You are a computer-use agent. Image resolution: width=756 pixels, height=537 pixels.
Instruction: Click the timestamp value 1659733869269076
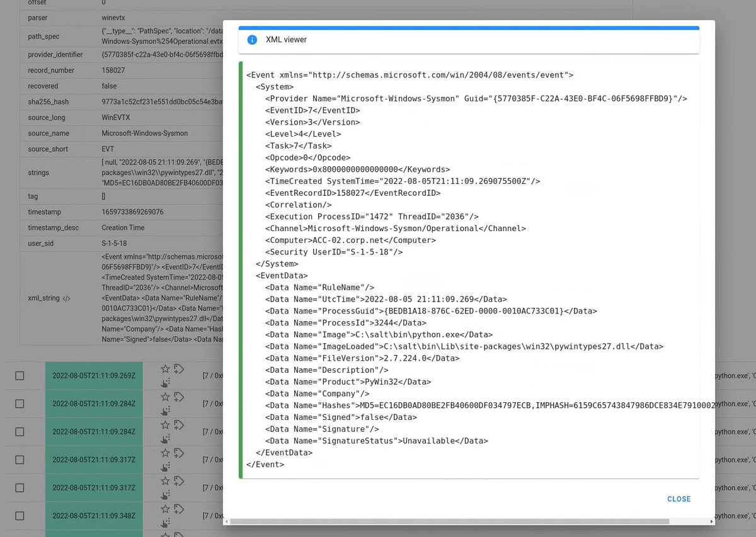tap(132, 212)
